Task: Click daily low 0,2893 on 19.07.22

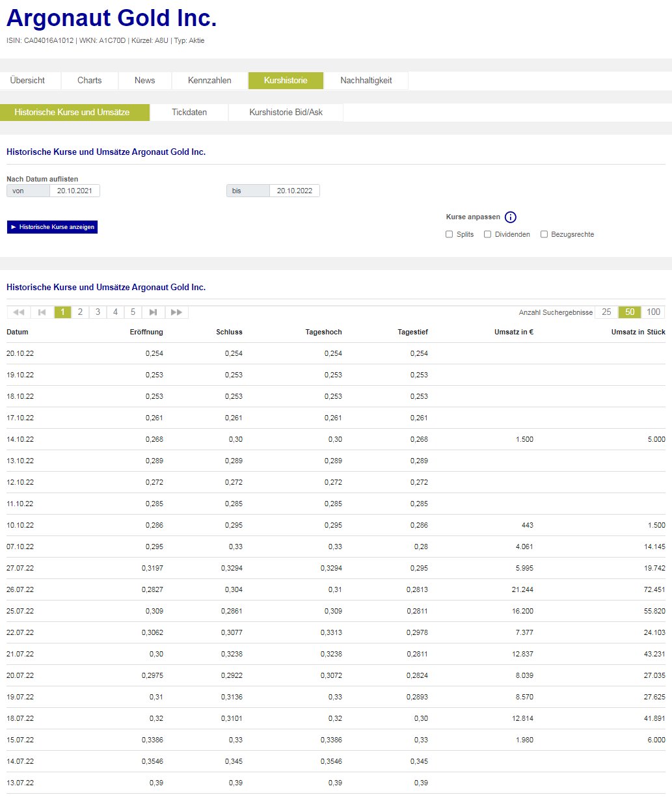Action: (417, 697)
